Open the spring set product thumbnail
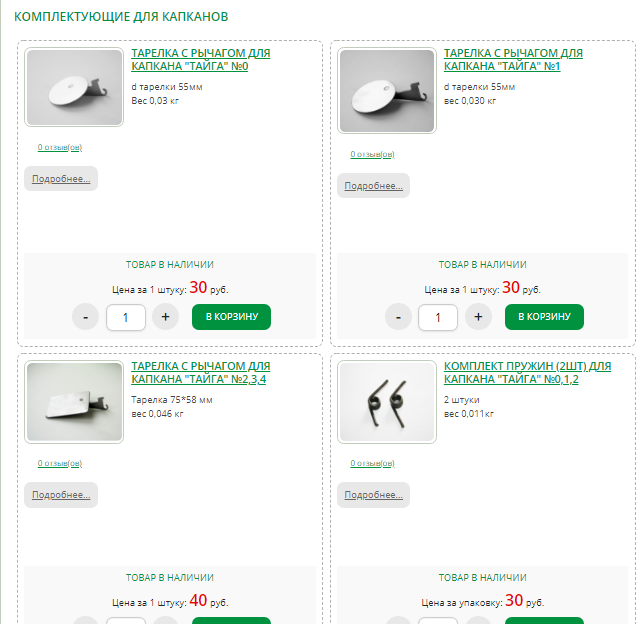Image resolution: width=641 pixels, height=624 pixels. (386, 402)
